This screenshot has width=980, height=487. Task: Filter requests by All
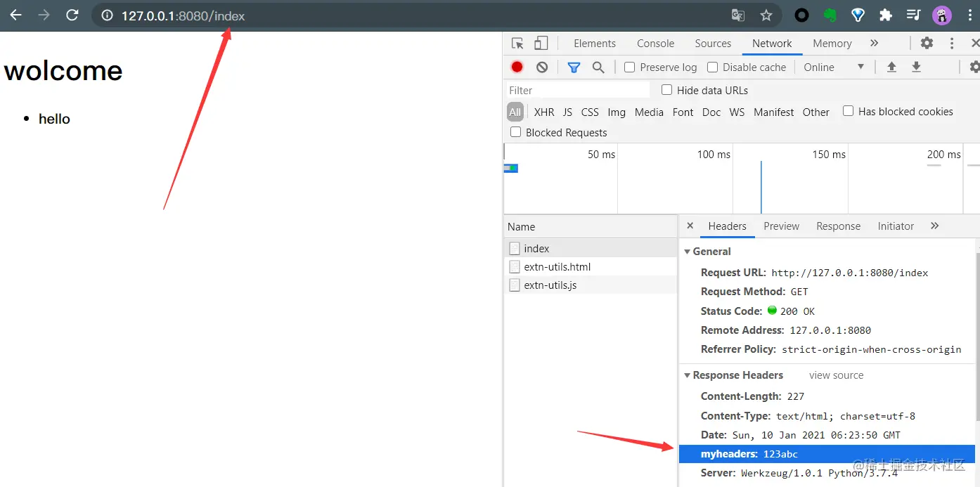(515, 112)
